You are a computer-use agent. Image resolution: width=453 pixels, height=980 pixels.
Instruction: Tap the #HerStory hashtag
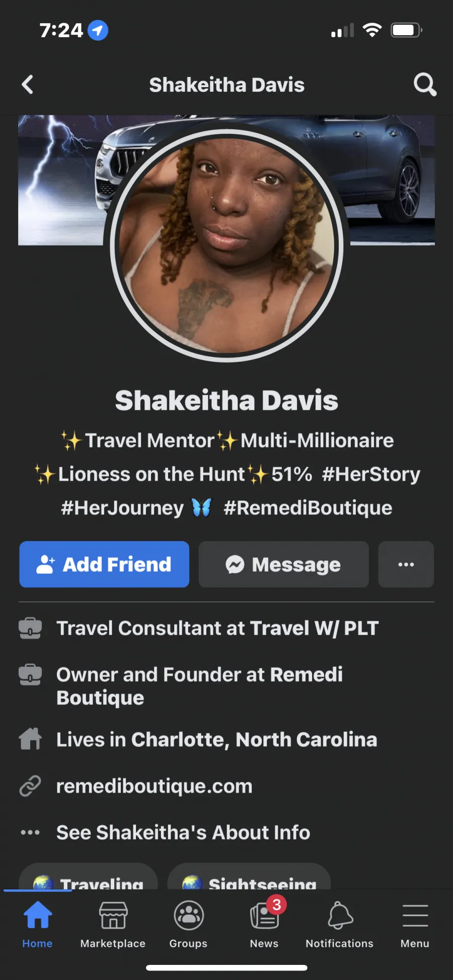[371, 474]
